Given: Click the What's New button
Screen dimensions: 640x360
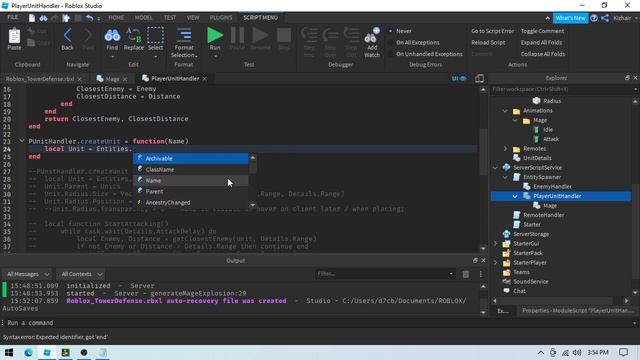Looking at the screenshot, I should [570, 18].
